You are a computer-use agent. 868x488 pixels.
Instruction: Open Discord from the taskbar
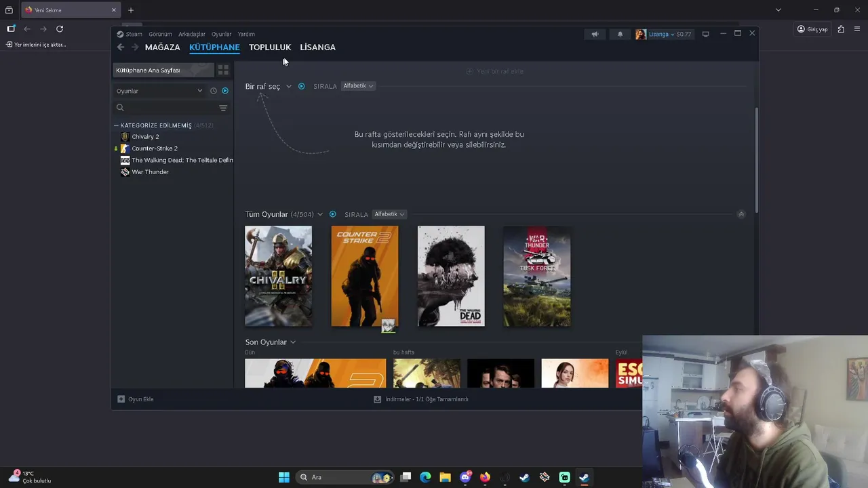point(465,477)
